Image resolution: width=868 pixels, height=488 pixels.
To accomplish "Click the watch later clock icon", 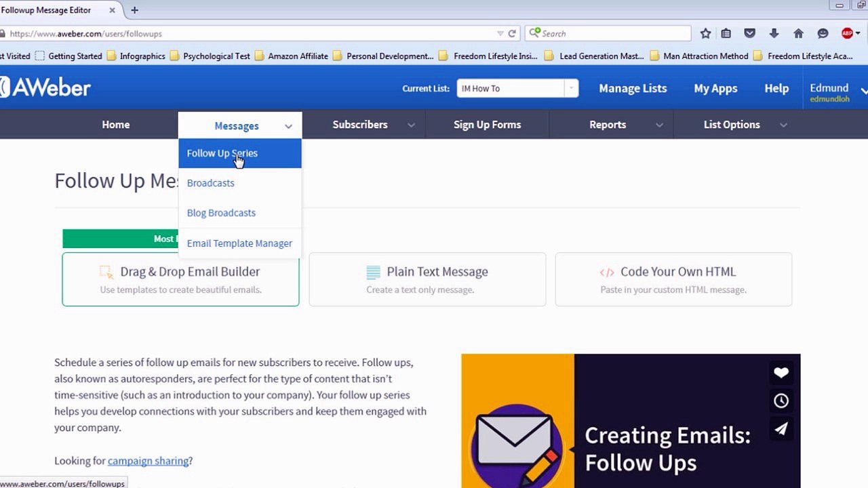I will 781,401.
